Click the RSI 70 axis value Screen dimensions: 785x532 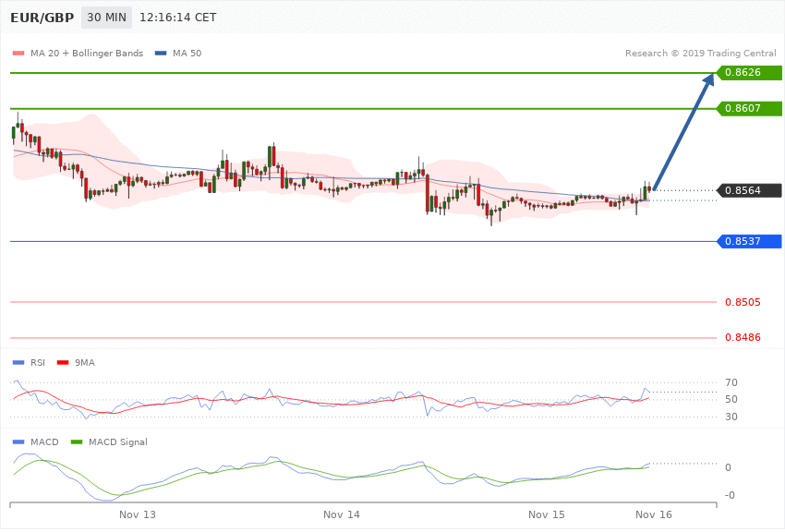[x=731, y=383]
